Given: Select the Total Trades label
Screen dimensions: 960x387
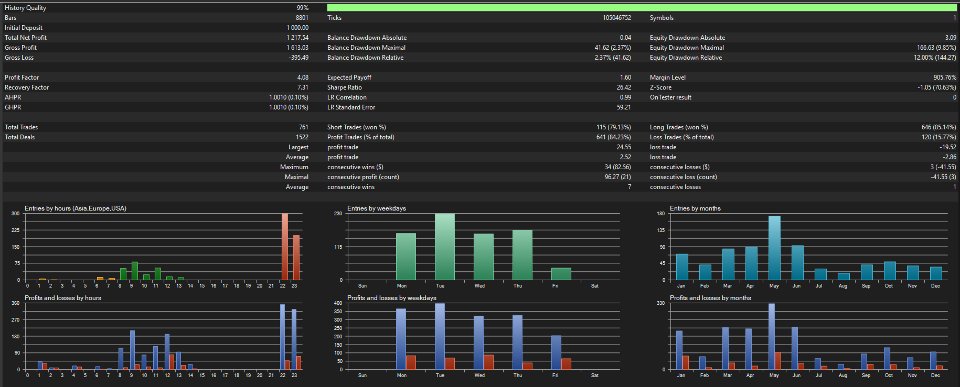Looking at the screenshot, I should [x=21, y=127].
